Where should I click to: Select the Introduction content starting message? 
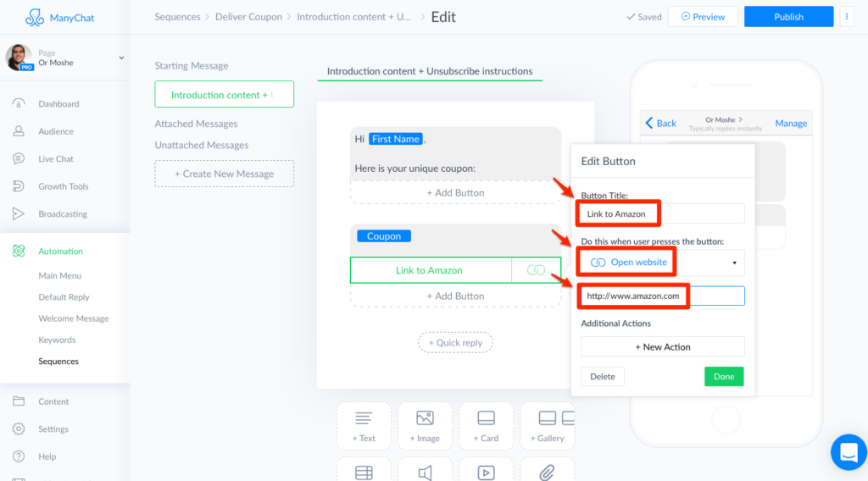224,95
